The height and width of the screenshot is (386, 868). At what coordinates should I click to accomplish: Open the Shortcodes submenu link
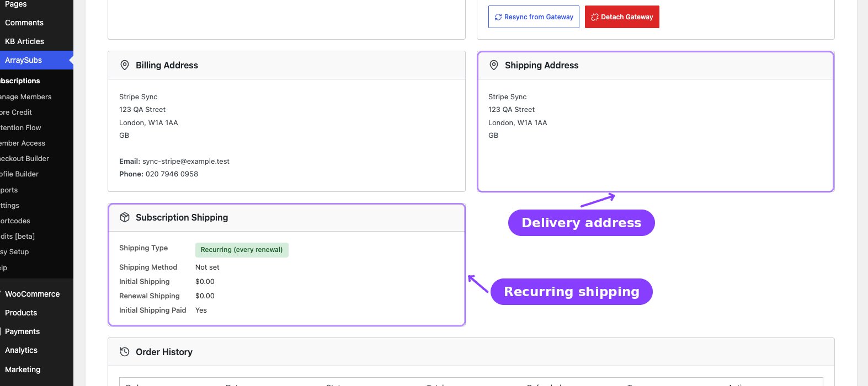[15, 221]
